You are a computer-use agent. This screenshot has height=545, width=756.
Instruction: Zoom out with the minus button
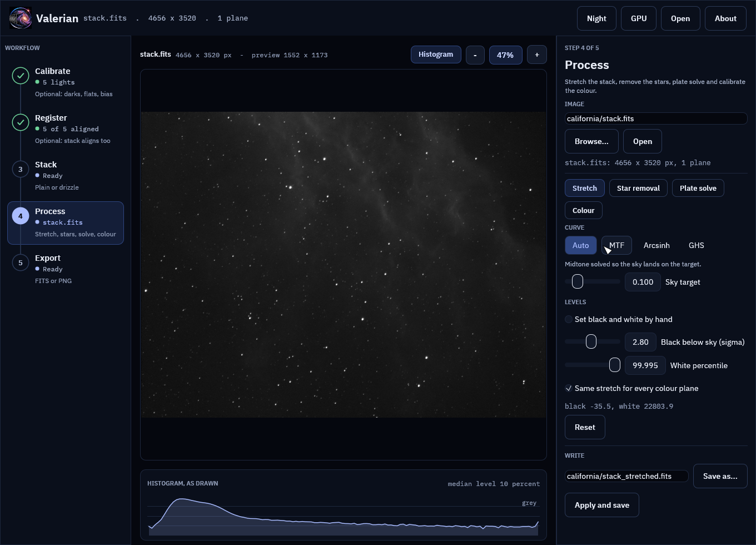click(475, 55)
